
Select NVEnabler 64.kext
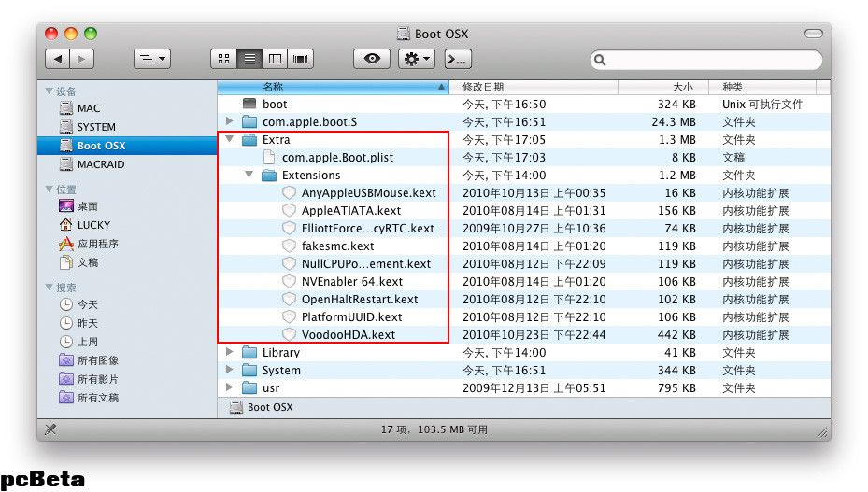(x=523, y=281)
